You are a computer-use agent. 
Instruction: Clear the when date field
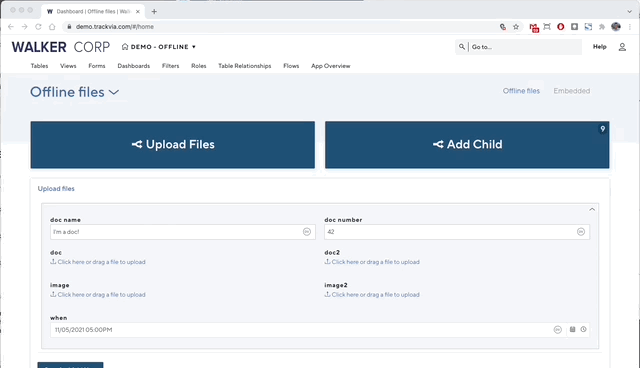coord(558,330)
